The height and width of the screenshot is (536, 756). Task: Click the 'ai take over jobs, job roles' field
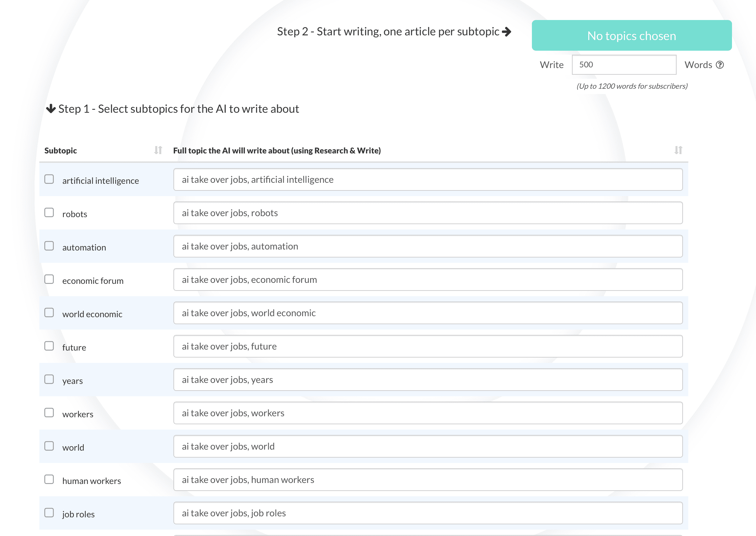tap(428, 513)
